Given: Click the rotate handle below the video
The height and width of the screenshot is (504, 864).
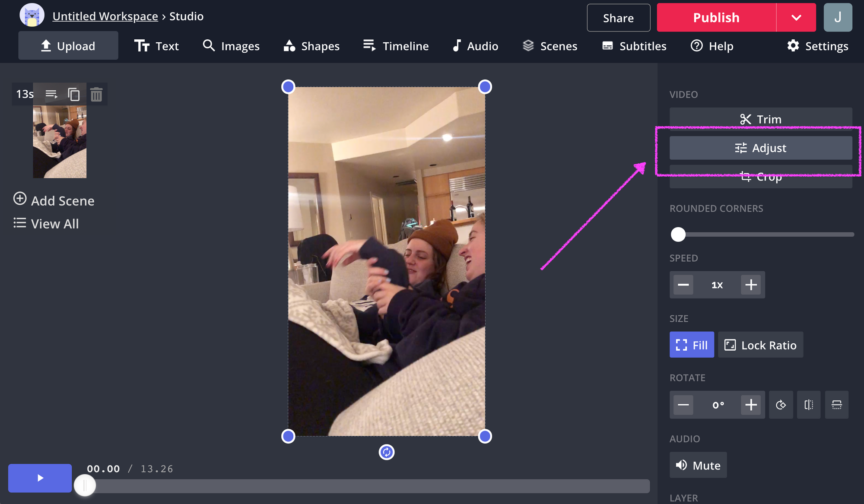Looking at the screenshot, I should (386, 452).
